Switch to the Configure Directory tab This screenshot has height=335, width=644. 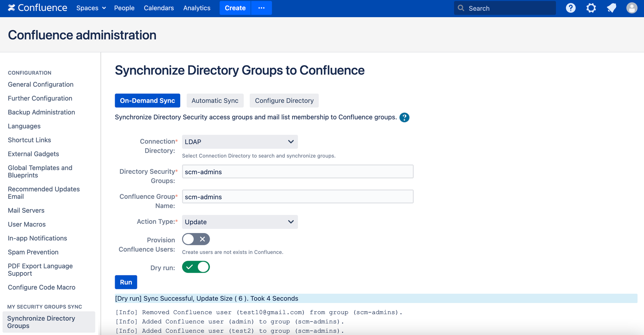click(x=284, y=100)
